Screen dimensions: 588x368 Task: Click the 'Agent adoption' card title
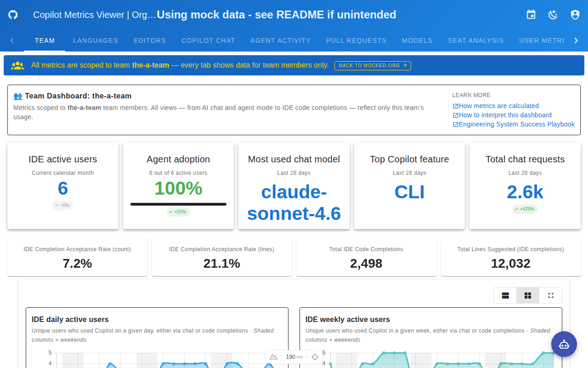pos(178,159)
